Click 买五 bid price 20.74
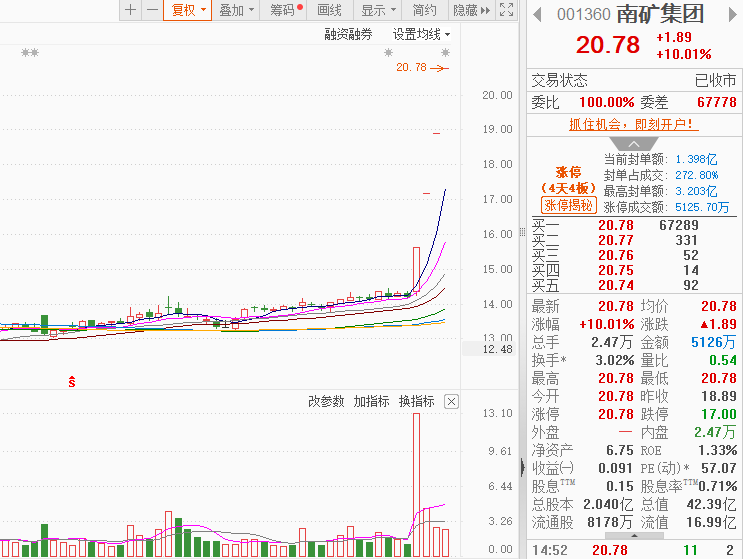 [x=616, y=285]
